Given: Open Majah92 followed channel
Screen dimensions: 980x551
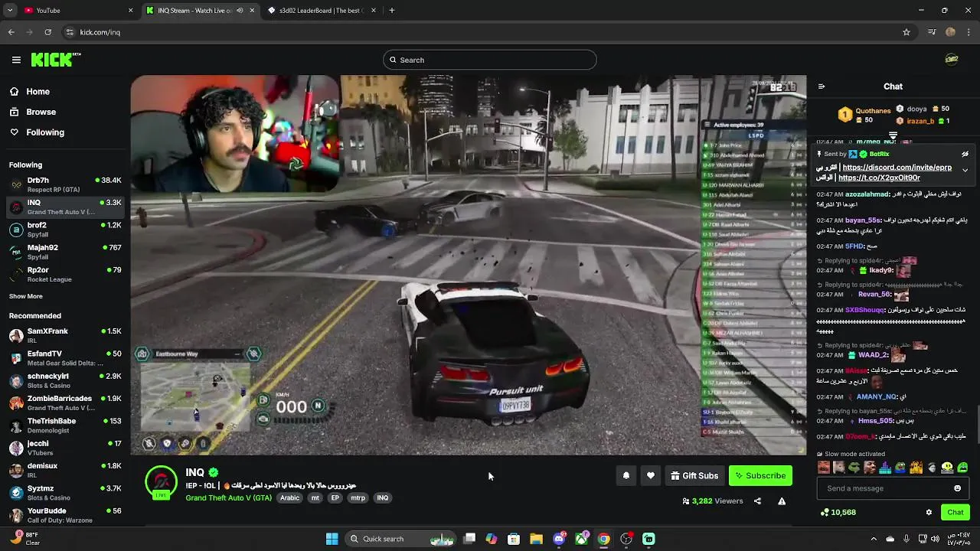Looking at the screenshot, I should [64, 252].
